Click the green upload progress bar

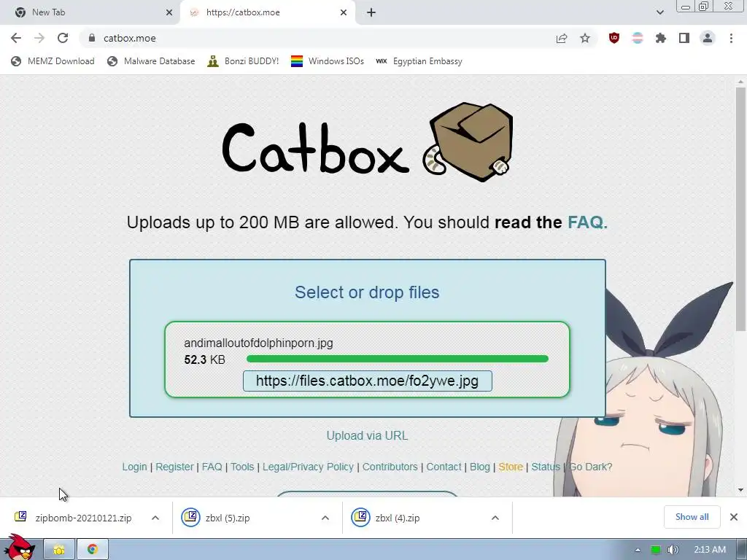[x=398, y=359]
